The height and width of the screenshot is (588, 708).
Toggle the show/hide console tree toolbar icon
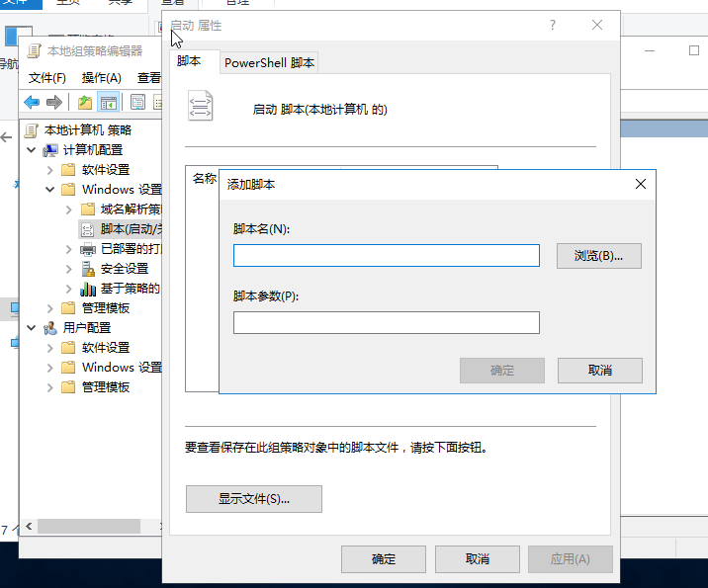click(x=108, y=102)
